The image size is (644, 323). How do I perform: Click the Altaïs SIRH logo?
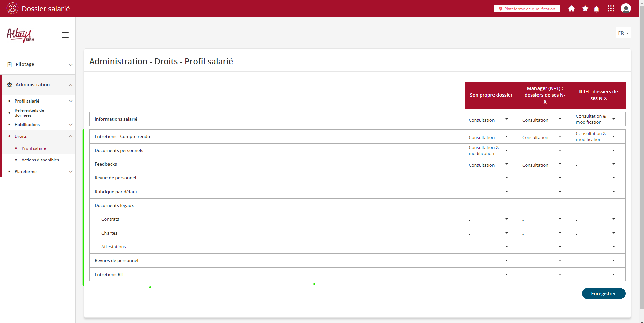(x=20, y=35)
